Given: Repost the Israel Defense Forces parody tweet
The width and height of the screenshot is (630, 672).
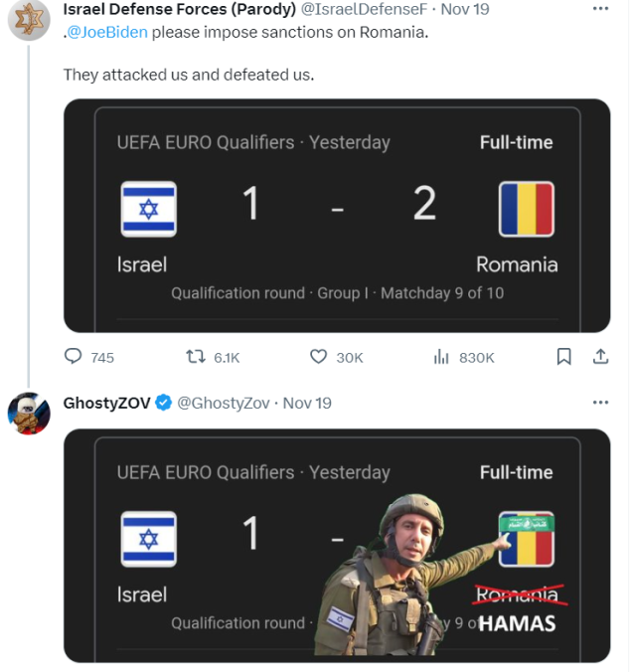Looking at the screenshot, I should point(195,357).
